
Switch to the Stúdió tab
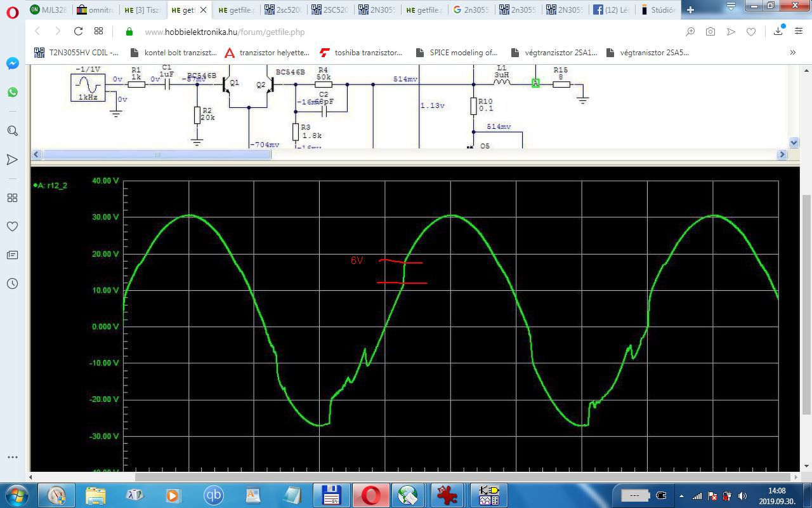658,10
